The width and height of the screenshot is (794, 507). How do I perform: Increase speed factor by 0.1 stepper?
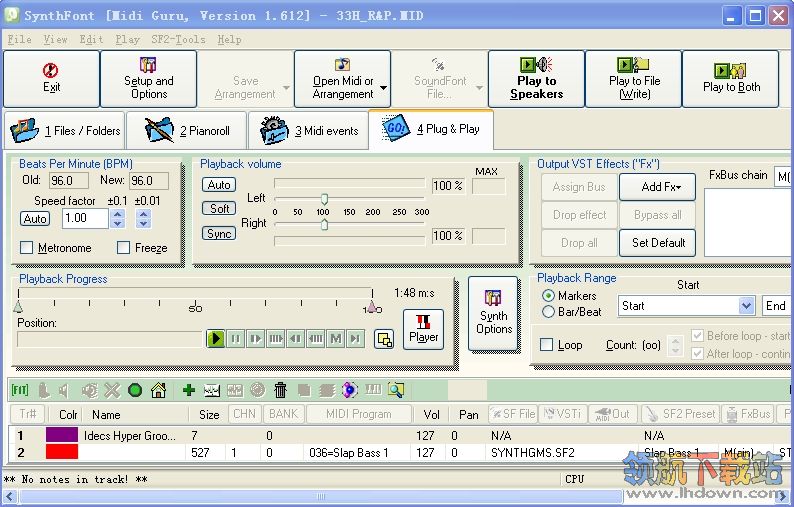tap(117, 214)
